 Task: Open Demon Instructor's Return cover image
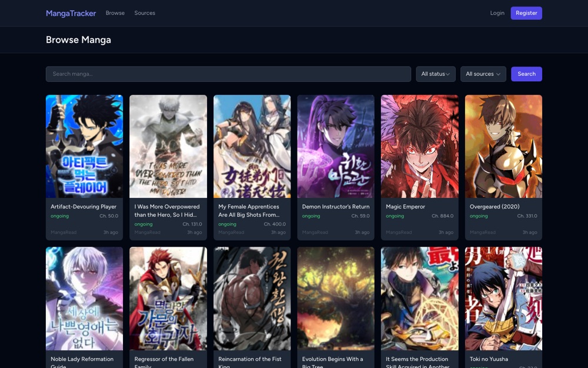(336, 147)
